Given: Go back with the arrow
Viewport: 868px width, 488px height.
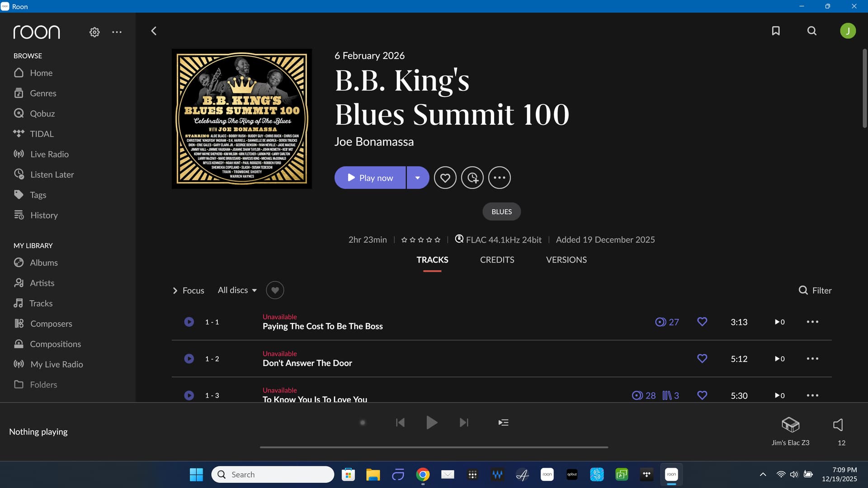Looking at the screenshot, I should click(154, 31).
